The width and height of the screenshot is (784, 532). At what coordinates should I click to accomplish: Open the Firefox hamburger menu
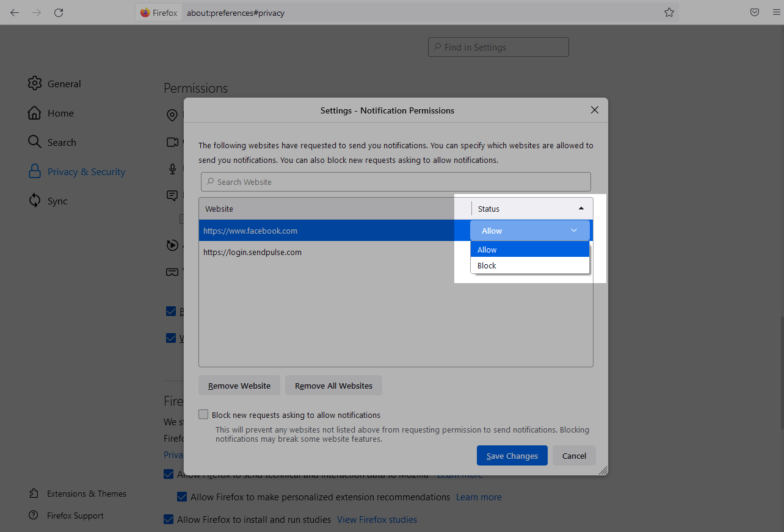(776, 12)
